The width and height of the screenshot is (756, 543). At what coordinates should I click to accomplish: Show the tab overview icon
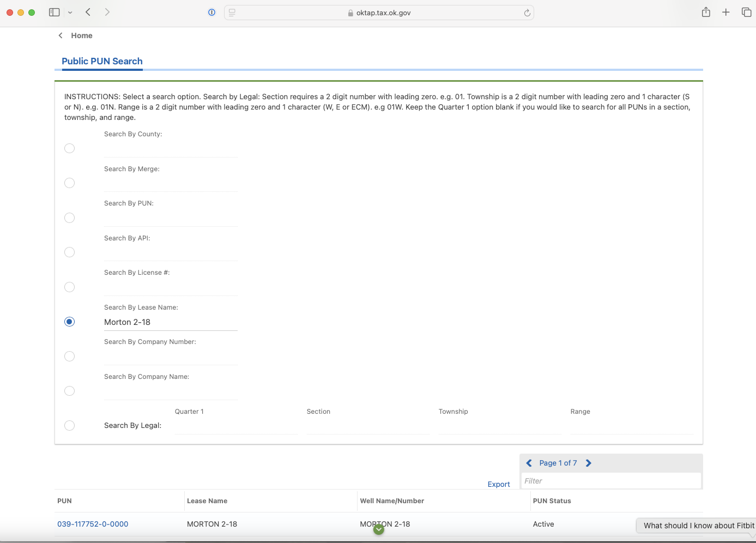pyautogui.click(x=746, y=12)
